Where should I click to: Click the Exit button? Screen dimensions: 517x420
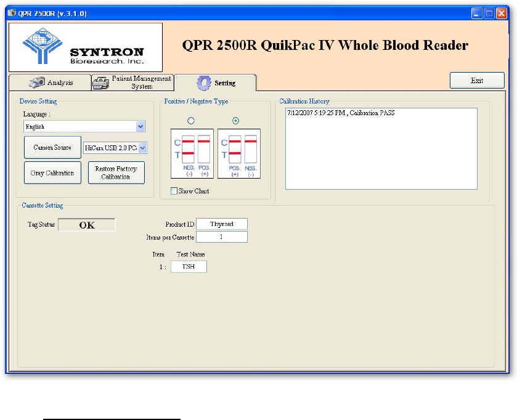pos(477,81)
